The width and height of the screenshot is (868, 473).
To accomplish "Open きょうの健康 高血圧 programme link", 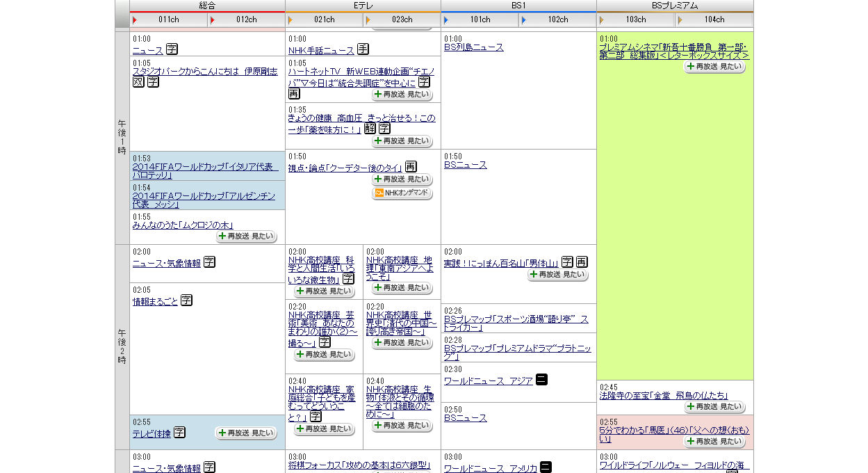I will tap(361, 124).
